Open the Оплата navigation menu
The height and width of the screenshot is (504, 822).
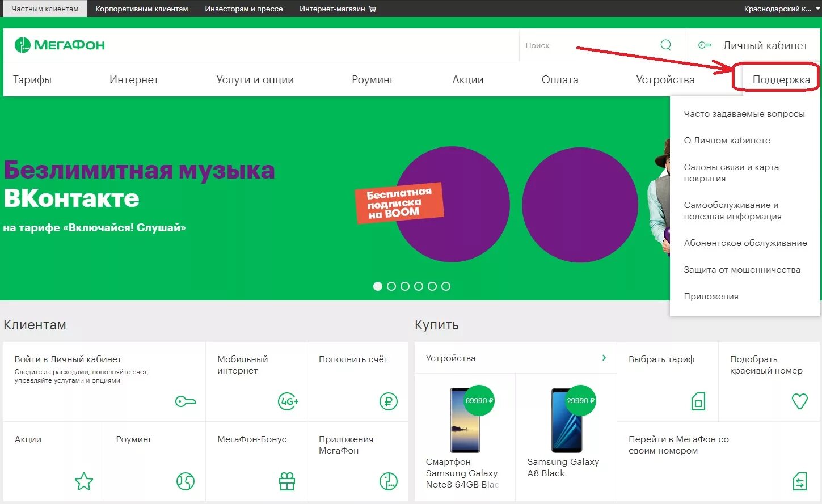coord(560,80)
